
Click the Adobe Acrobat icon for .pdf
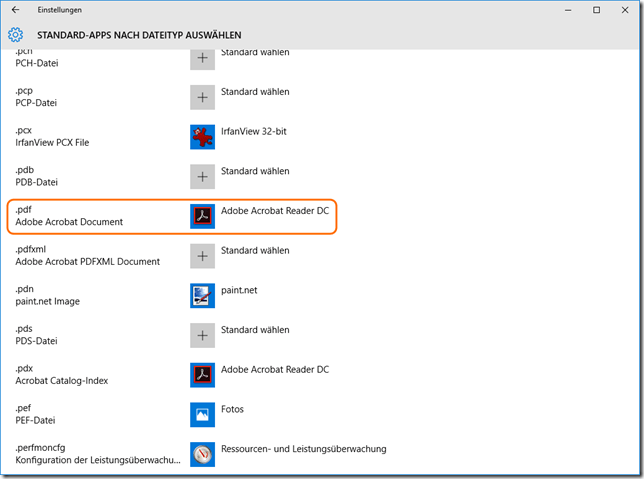[x=203, y=216]
